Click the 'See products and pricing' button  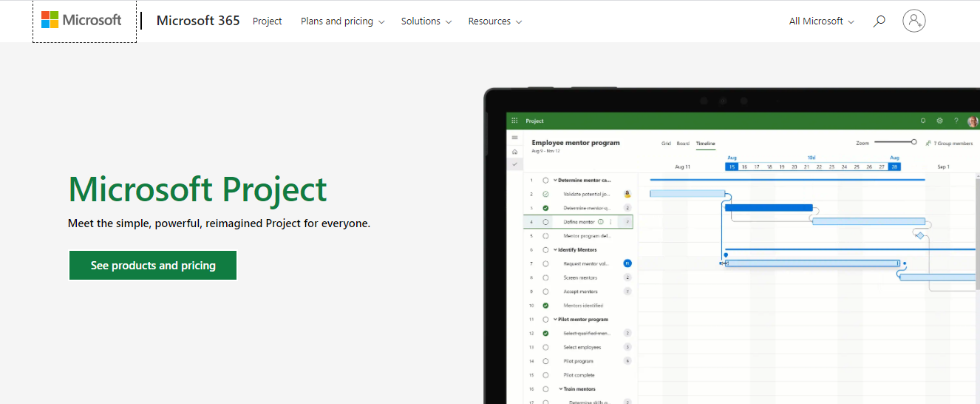(153, 266)
